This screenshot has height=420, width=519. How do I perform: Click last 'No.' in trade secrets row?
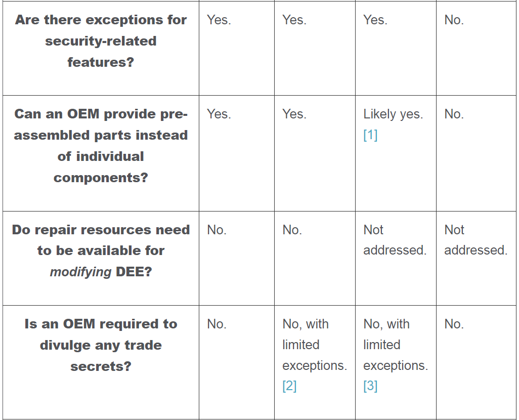point(454,324)
